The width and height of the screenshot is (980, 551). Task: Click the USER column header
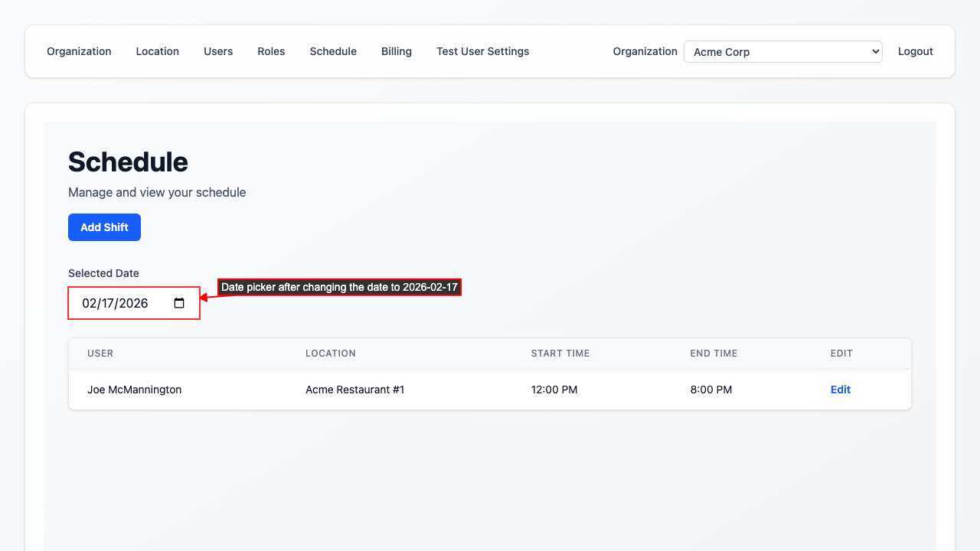(x=100, y=354)
